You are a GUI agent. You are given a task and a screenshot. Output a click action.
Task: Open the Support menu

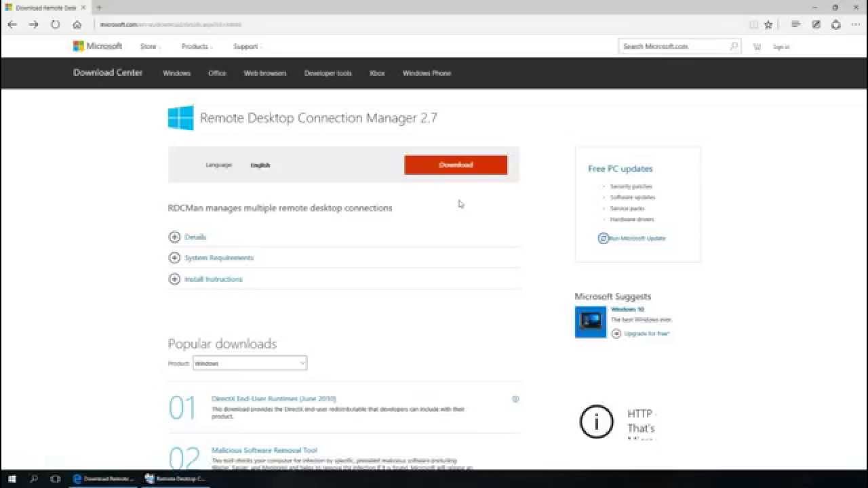247,47
